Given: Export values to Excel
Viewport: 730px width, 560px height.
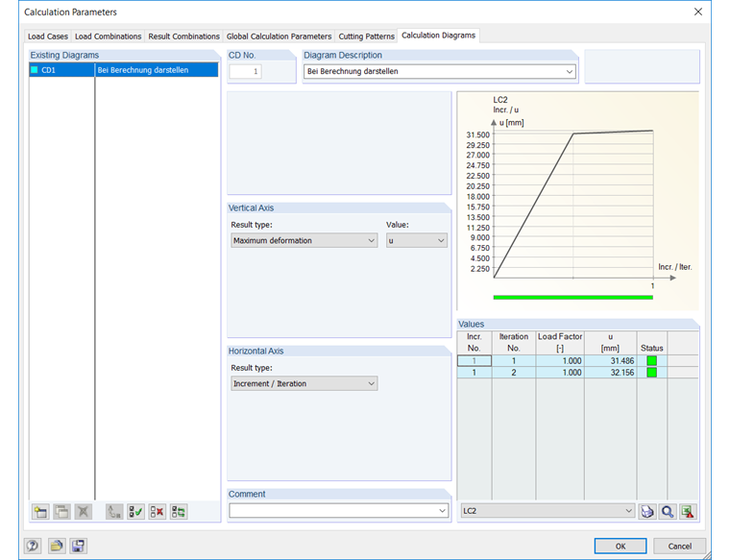Looking at the screenshot, I should click(x=688, y=512).
